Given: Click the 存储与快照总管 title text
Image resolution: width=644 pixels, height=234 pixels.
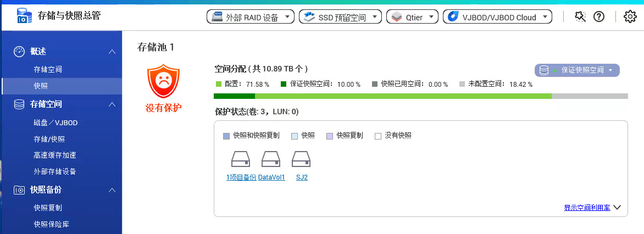Looking at the screenshot, I should pos(69,16).
